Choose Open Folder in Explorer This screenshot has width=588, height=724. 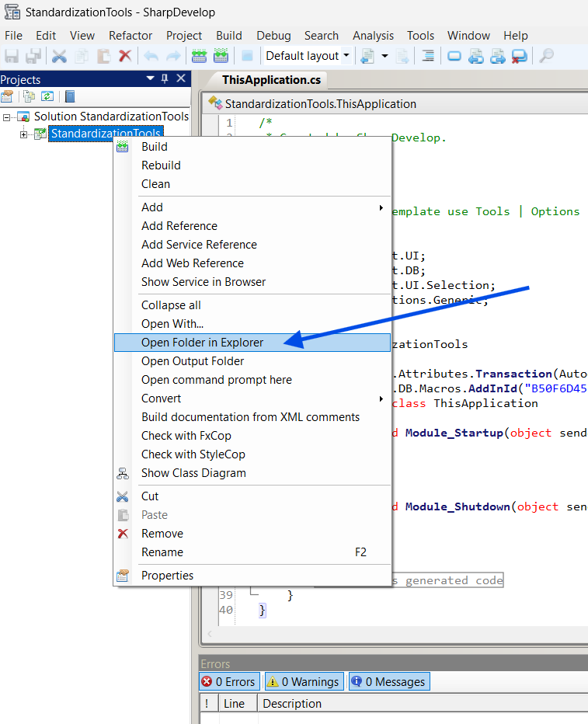252,343
